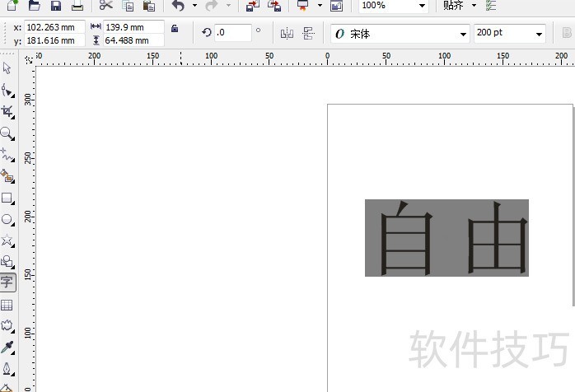This screenshot has width=575, height=392.
Task: Open options icon next to 贴齐
Action: (x=491, y=5)
